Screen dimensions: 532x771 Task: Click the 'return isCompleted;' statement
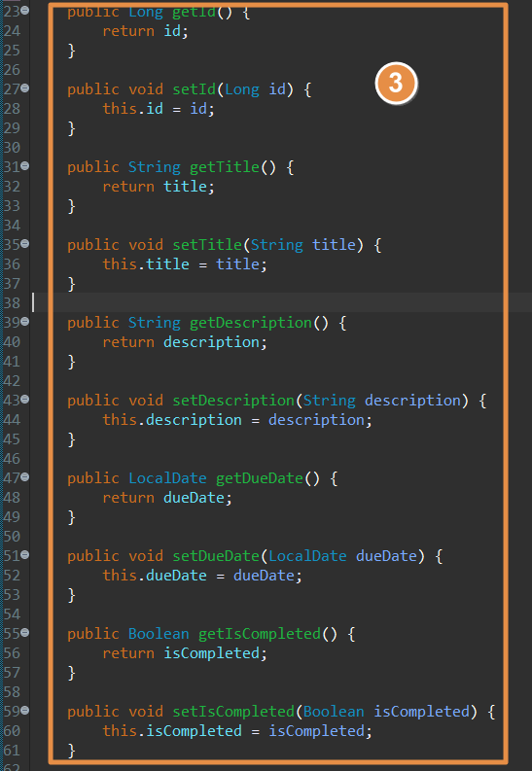coord(185,653)
